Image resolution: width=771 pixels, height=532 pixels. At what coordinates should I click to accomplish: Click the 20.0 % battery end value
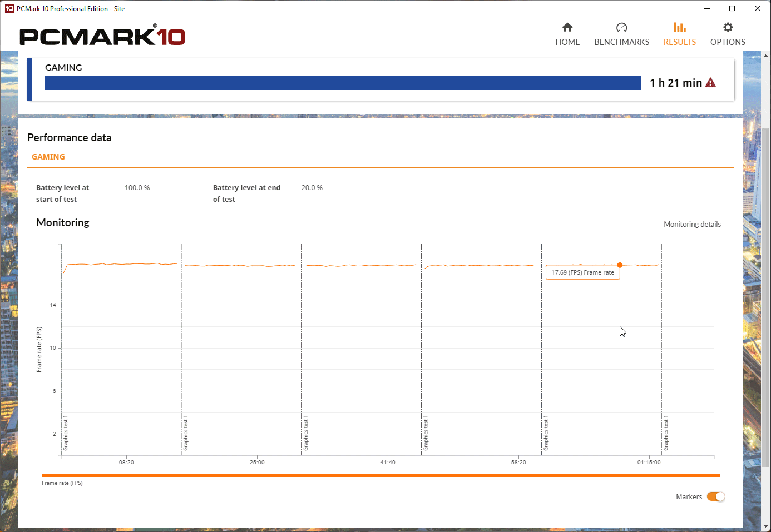tap(312, 188)
